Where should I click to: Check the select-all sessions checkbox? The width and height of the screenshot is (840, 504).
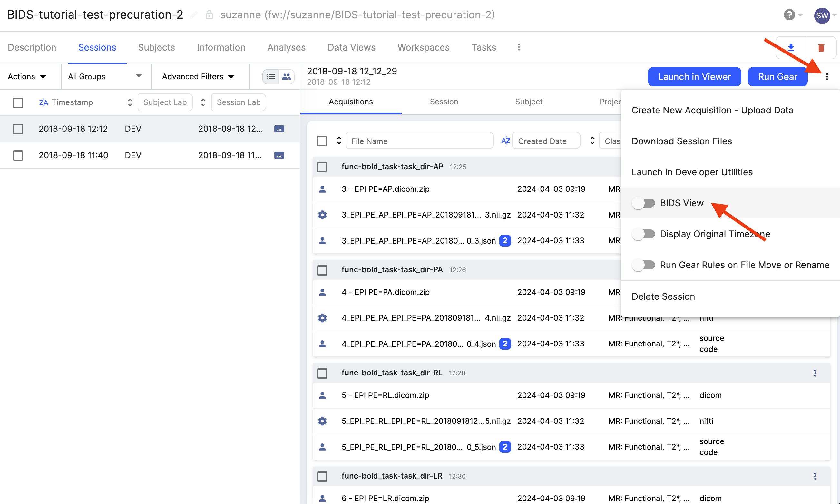pyautogui.click(x=18, y=102)
